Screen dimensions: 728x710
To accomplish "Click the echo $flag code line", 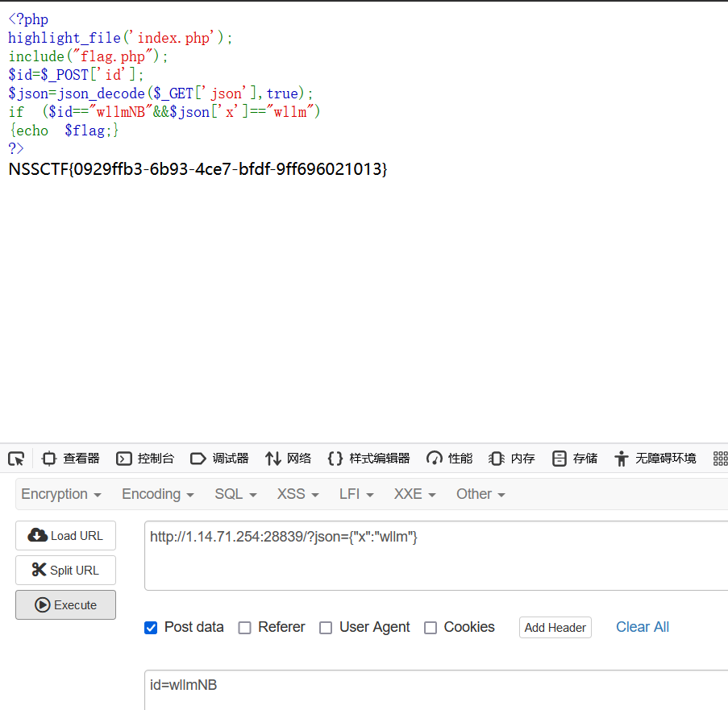I will [x=64, y=131].
